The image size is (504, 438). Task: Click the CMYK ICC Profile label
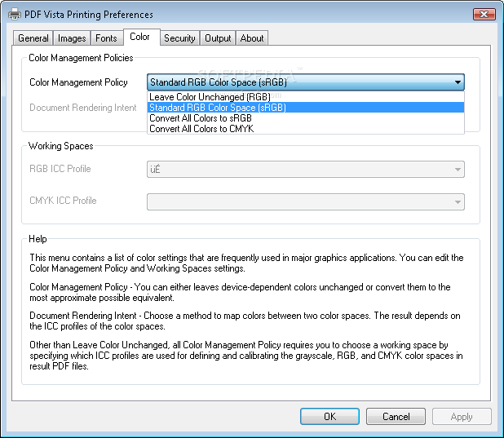point(63,201)
